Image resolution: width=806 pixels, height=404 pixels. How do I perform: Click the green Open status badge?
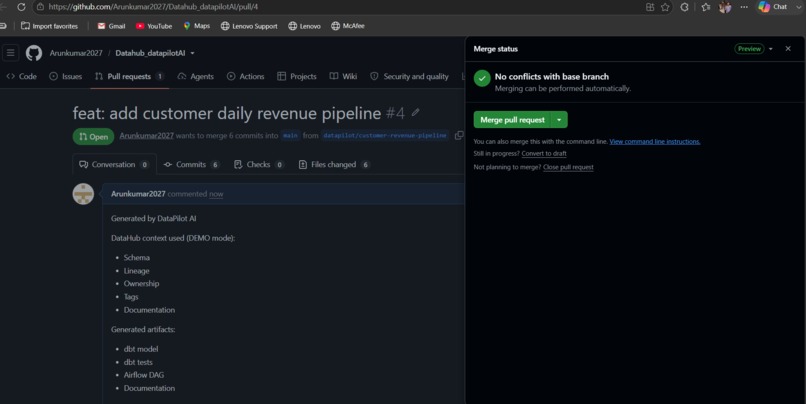pos(93,136)
